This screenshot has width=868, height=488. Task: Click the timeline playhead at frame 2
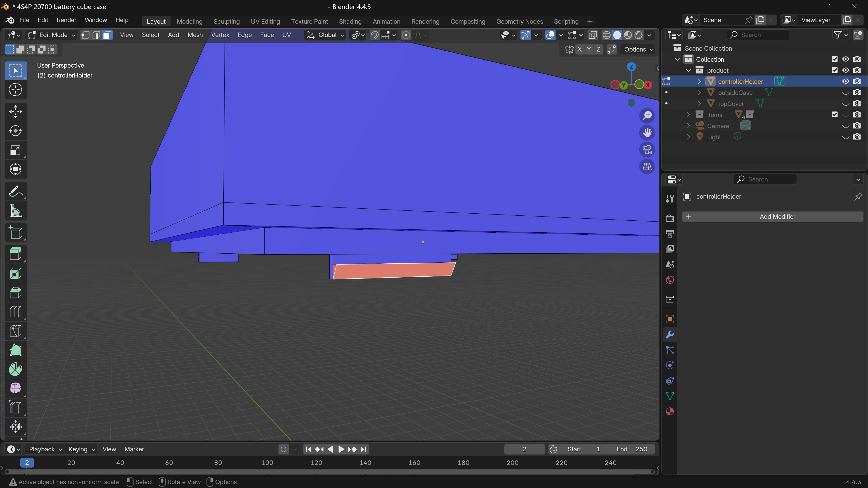click(x=27, y=462)
